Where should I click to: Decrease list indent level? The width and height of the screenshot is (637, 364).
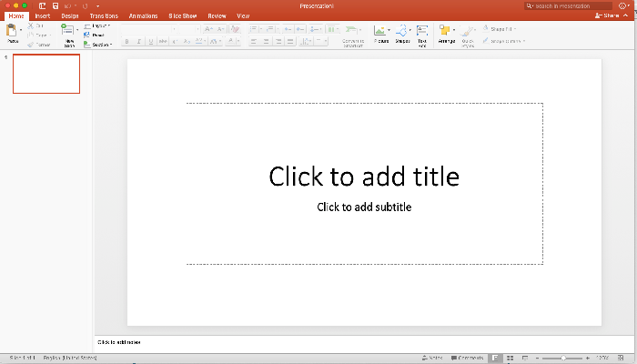point(288,29)
